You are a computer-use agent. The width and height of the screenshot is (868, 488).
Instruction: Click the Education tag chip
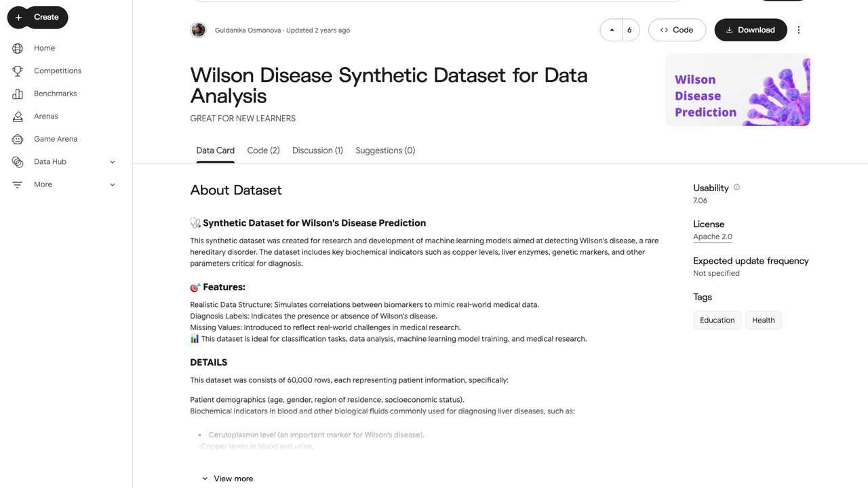coord(717,320)
